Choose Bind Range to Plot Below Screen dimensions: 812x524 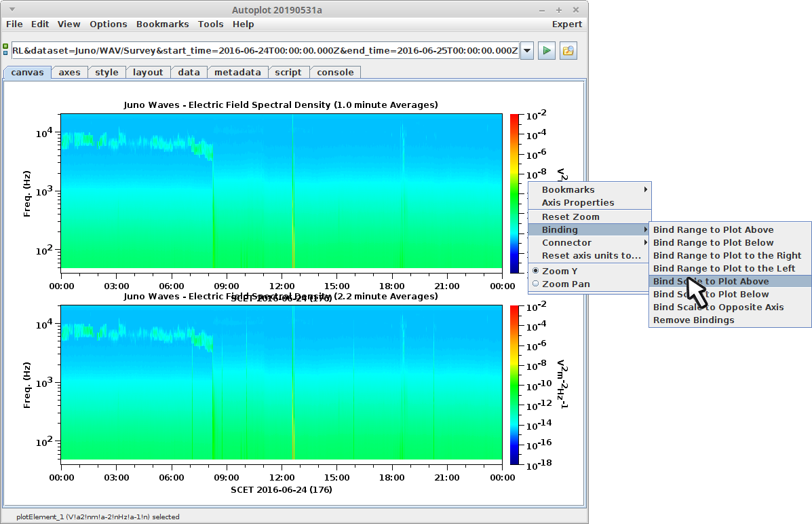click(713, 242)
